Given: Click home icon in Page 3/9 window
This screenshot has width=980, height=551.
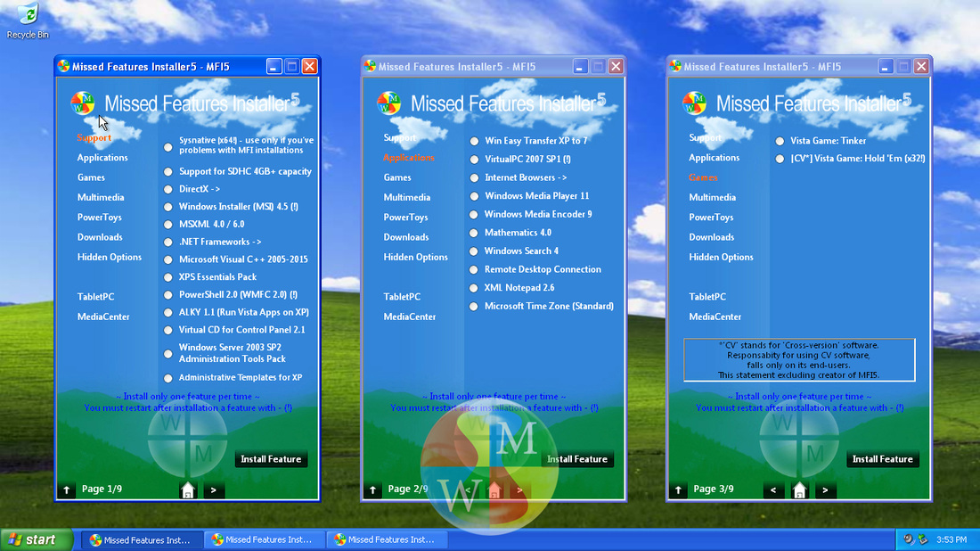Looking at the screenshot, I should [799, 490].
